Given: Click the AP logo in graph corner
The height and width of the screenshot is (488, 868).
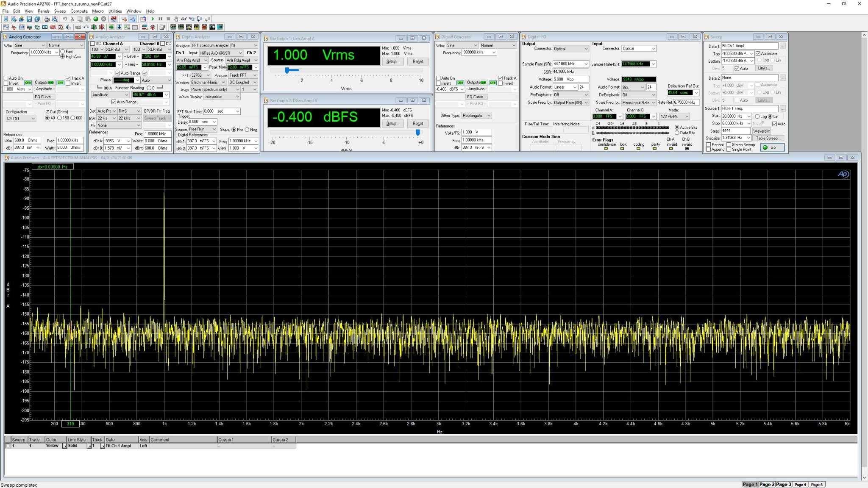Looking at the screenshot, I should coord(843,174).
